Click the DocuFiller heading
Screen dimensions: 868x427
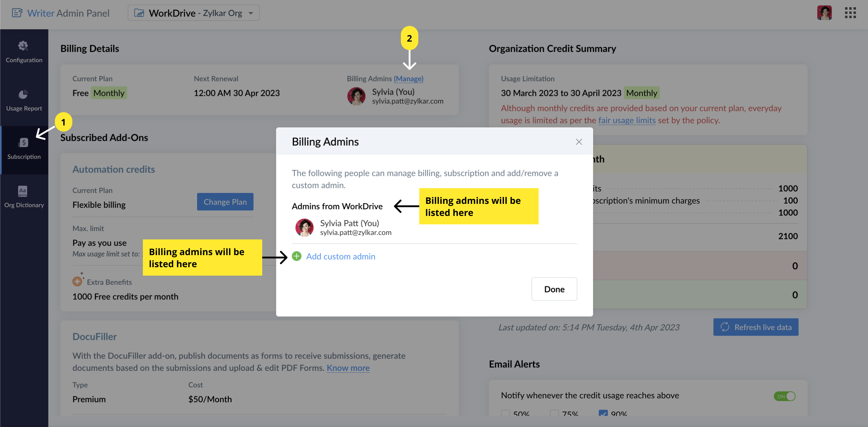(94, 336)
